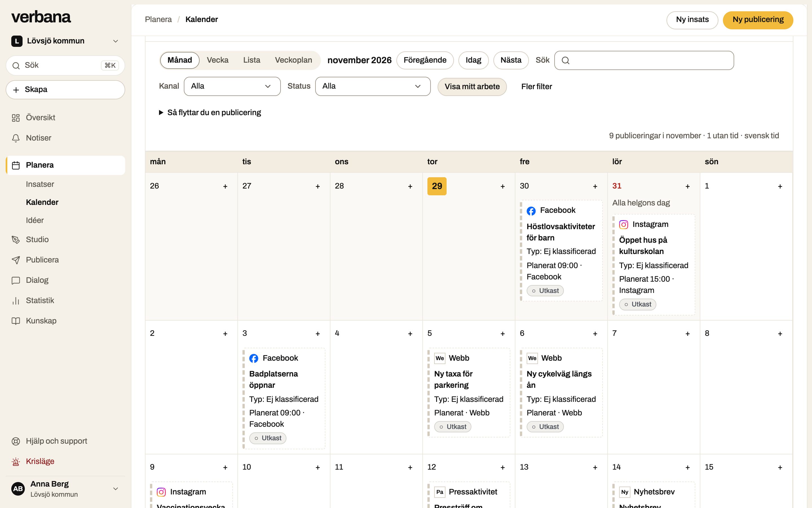Add a publication on day 30

[595, 186]
